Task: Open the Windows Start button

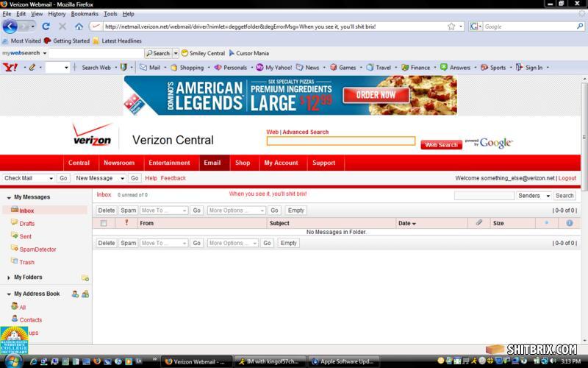Action: point(12,361)
